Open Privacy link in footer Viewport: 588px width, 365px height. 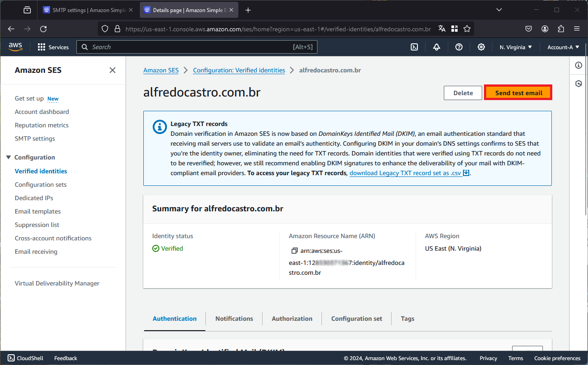pyautogui.click(x=488, y=358)
